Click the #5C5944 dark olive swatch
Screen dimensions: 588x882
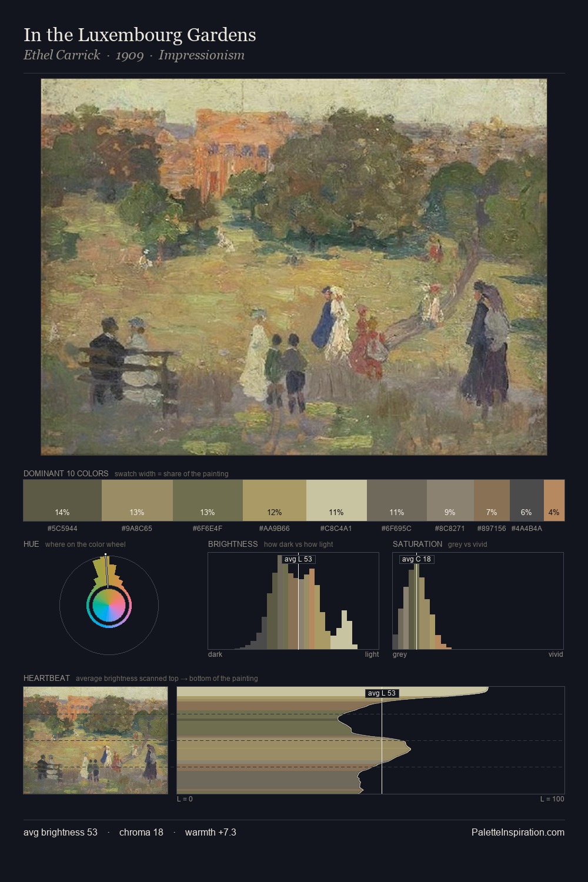(x=62, y=500)
